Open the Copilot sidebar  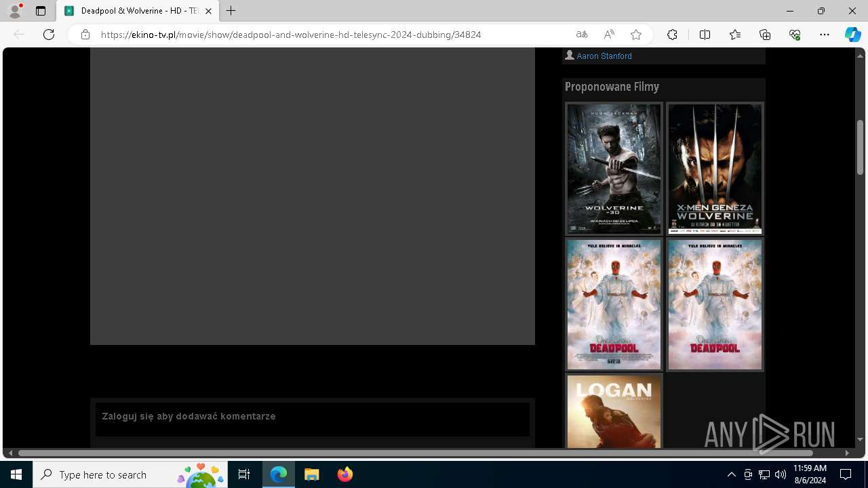point(853,35)
